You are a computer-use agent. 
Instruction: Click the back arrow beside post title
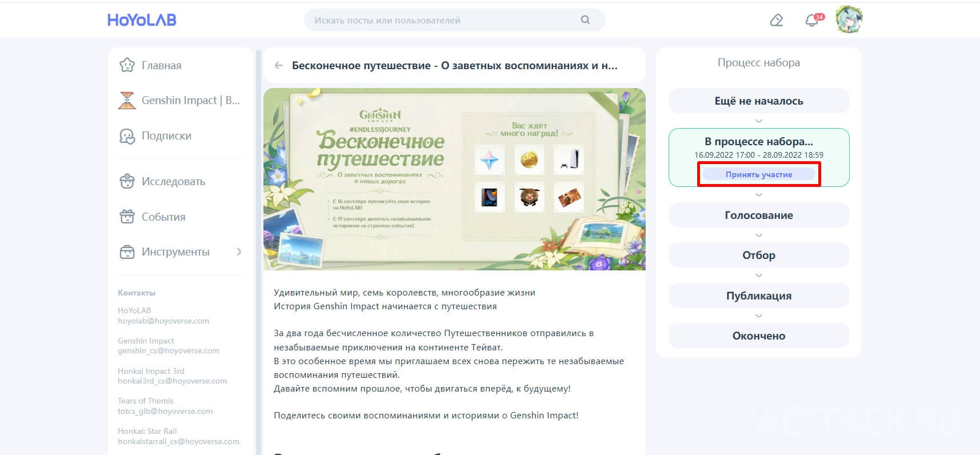tap(279, 66)
